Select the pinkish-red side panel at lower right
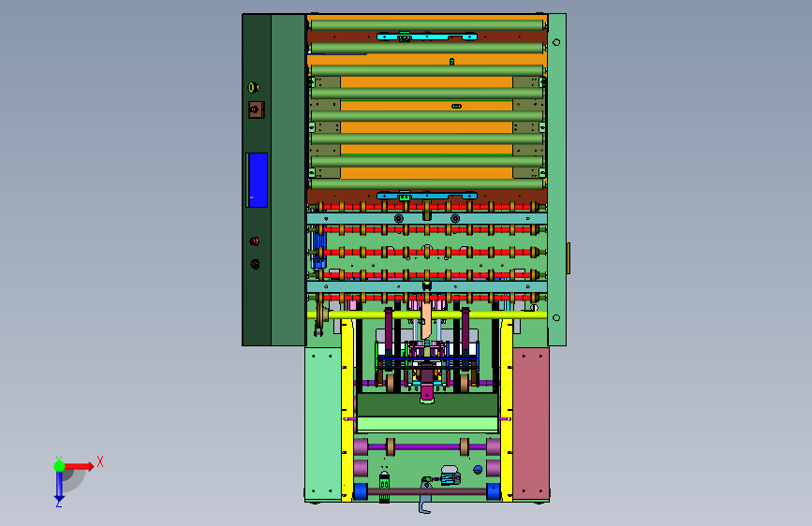 click(531, 423)
